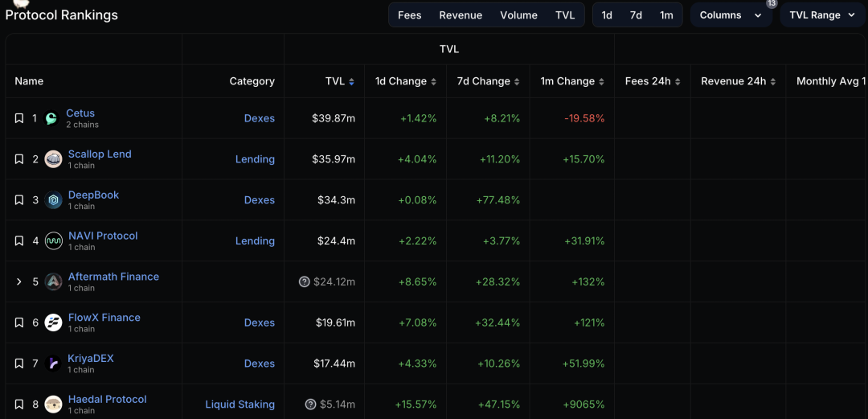
Task: Sort by 1m Change column
Action: (x=601, y=81)
